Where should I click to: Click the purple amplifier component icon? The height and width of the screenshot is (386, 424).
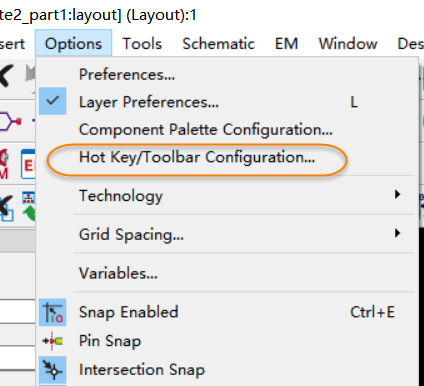[10, 121]
